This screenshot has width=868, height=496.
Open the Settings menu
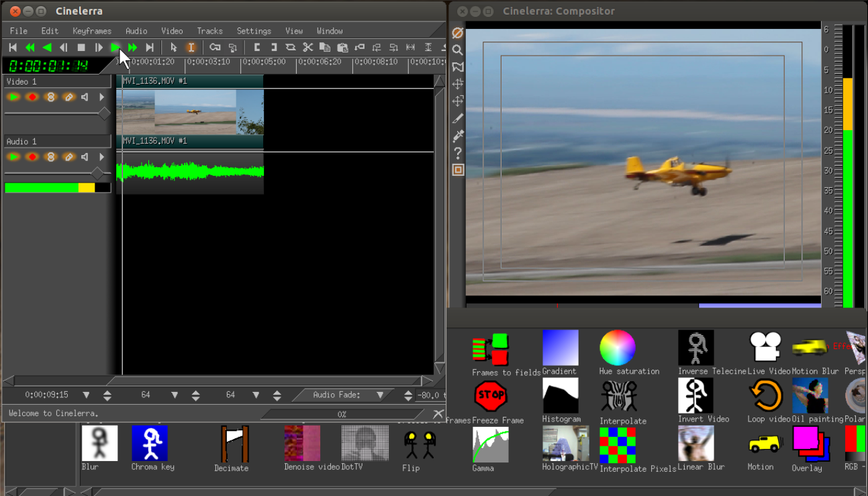point(254,31)
